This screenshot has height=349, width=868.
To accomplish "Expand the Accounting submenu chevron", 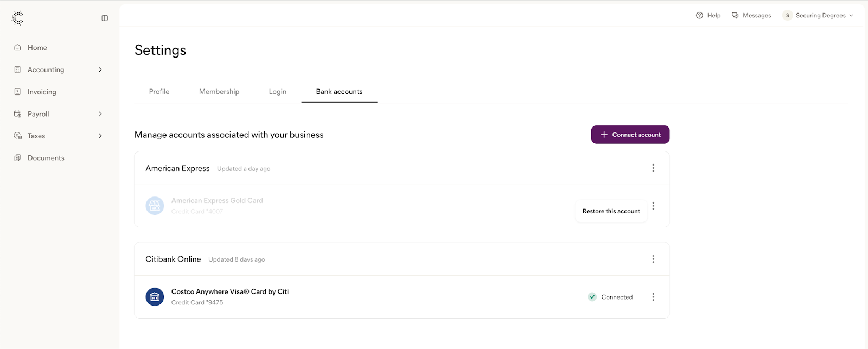I will tap(100, 69).
